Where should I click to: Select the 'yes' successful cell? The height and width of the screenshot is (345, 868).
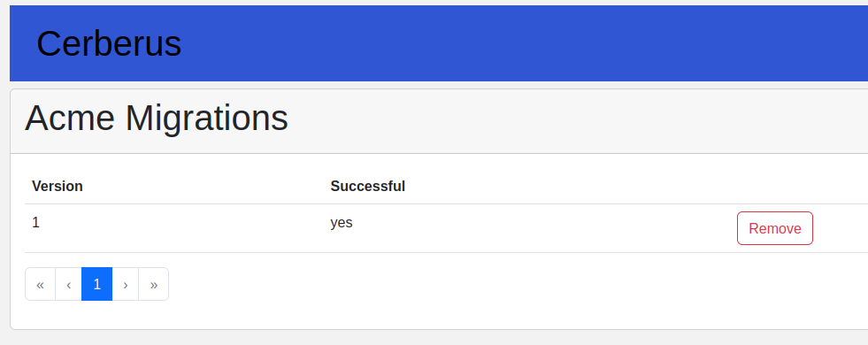[342, 223]
